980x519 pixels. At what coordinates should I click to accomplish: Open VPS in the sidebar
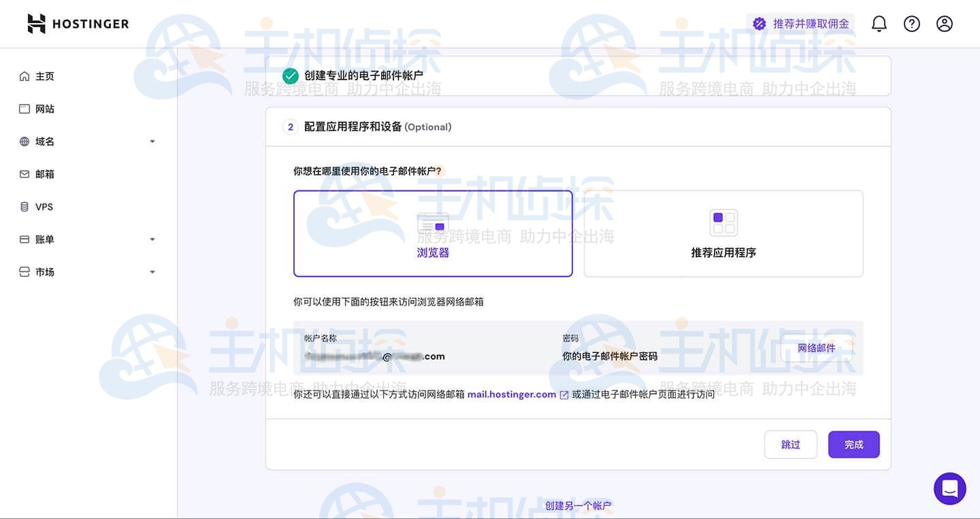click(44, 207)
